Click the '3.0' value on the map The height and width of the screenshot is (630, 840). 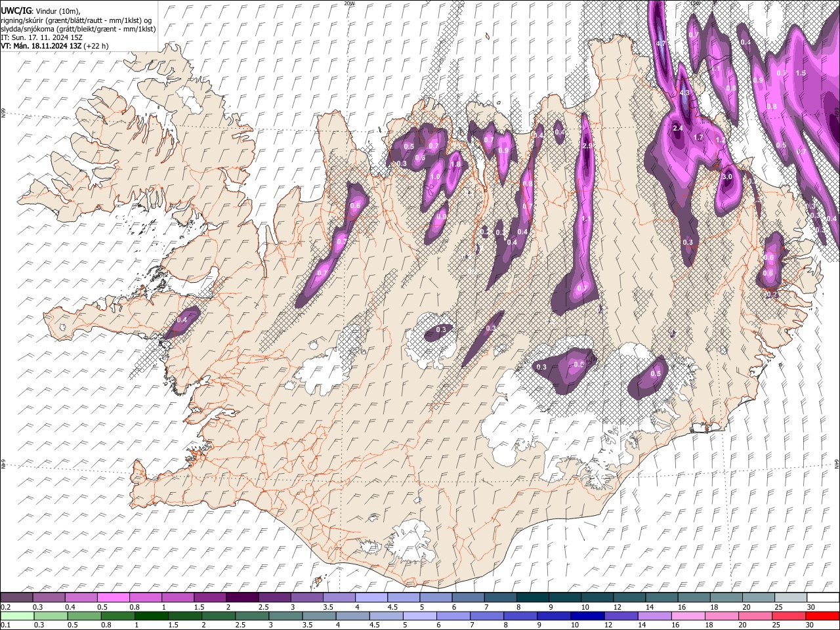[727, 177]
